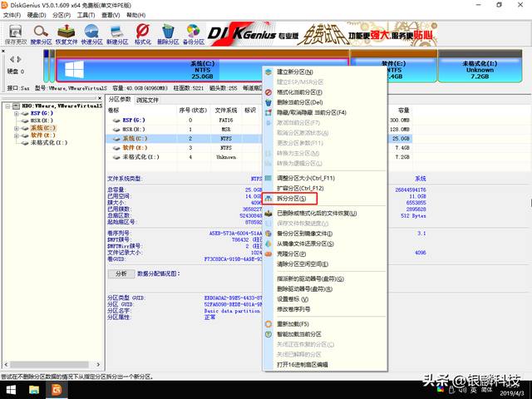Open the 文件(F) menu
The height and width of the screenshot is (399, 532).
click(12, 15)
